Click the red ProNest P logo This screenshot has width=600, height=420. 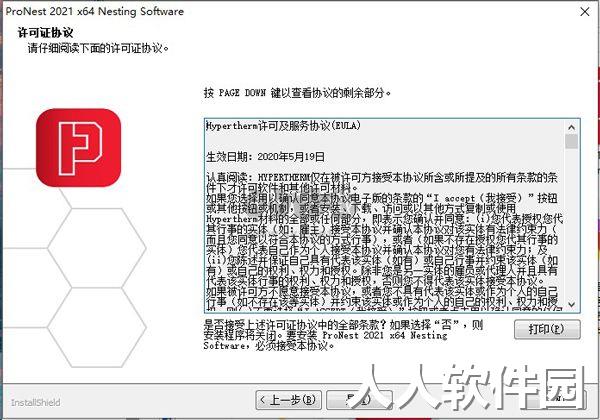click(x=78, y=148)
